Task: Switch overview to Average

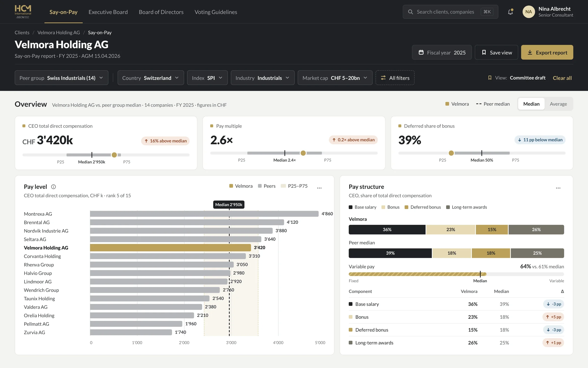Action: click(x=558, y=104)
